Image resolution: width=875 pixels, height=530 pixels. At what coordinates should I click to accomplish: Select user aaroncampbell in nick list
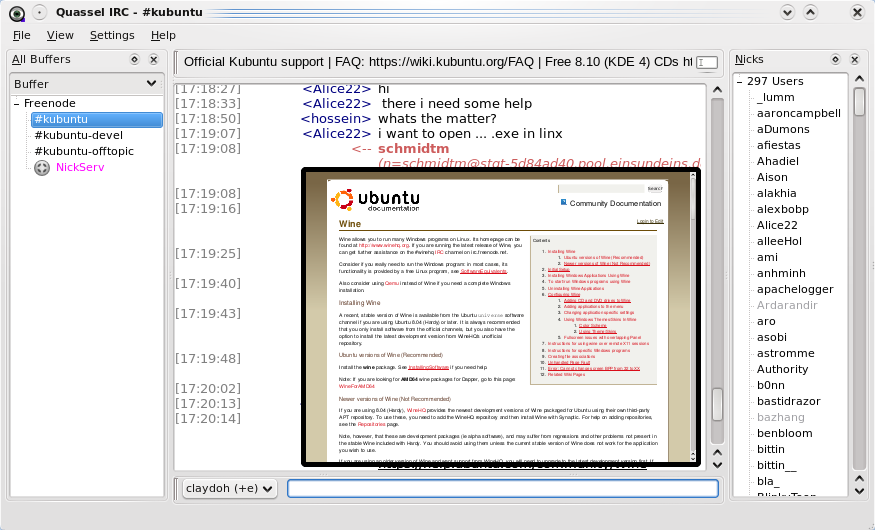pyautogui.click(x=799, y=113)
